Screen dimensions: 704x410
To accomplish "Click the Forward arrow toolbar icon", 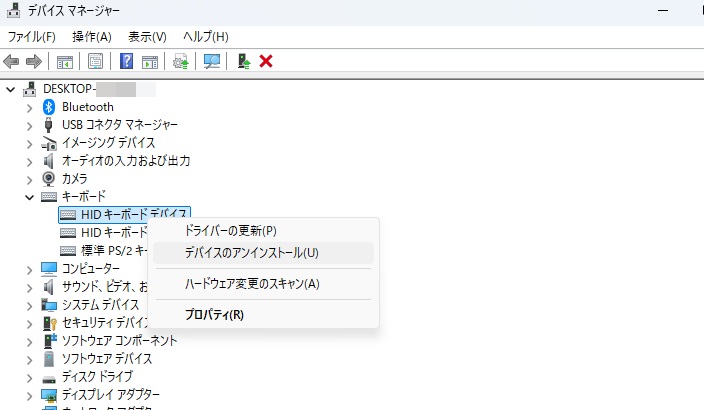I will (34, 61).
